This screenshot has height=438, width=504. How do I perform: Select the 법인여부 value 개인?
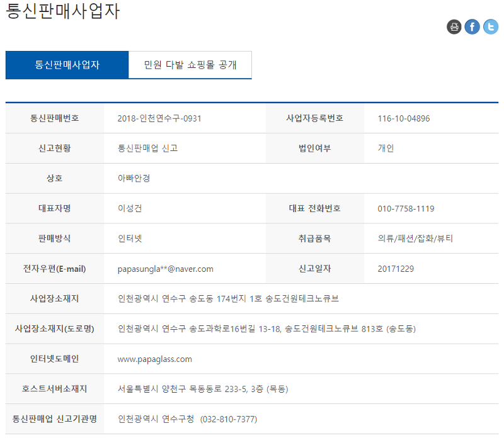pyautogui.click(x=384, y=148)
